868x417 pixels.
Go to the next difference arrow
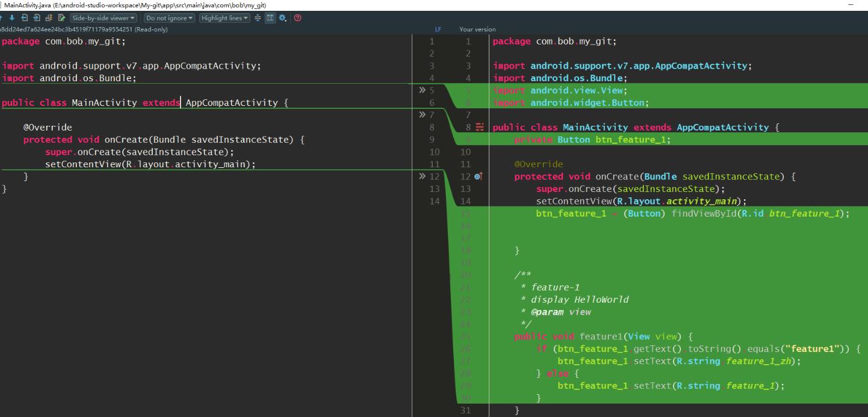coord(12,18)
